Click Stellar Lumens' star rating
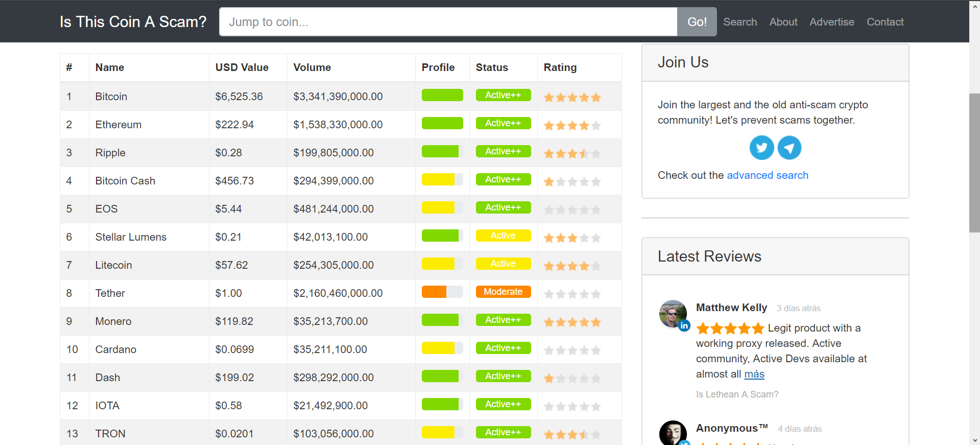 pos(572,238)
